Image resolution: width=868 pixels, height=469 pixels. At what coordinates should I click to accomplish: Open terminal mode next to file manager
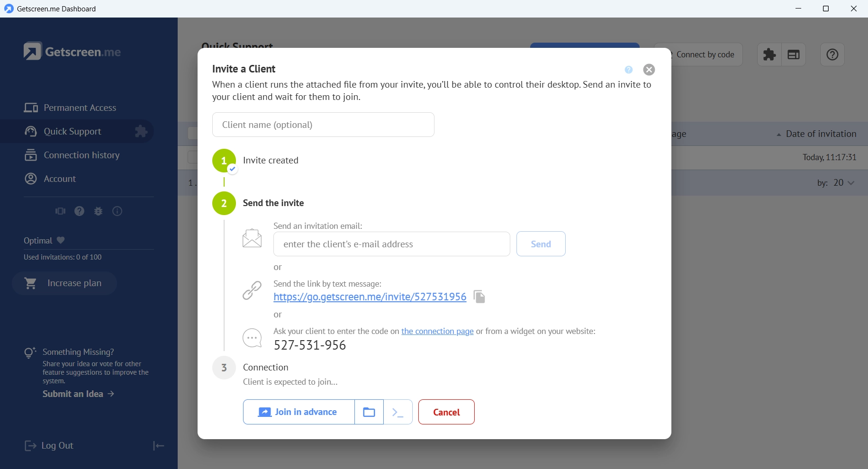(x=398, y=412)
